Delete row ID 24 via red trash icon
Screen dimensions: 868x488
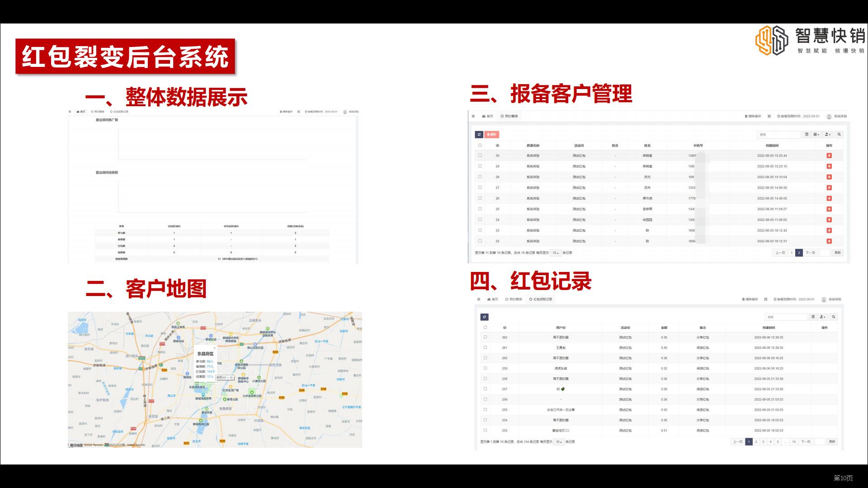[x=829, y=220]
